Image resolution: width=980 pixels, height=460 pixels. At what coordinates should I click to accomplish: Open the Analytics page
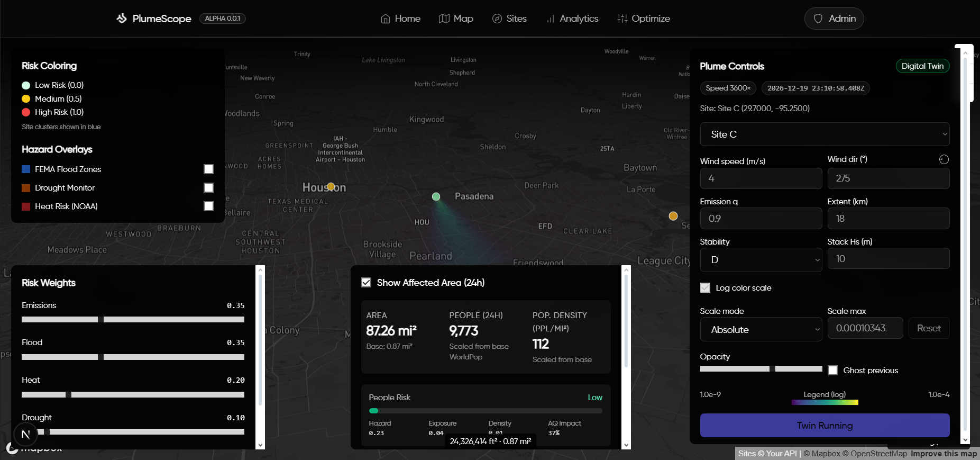click(572, 19)
